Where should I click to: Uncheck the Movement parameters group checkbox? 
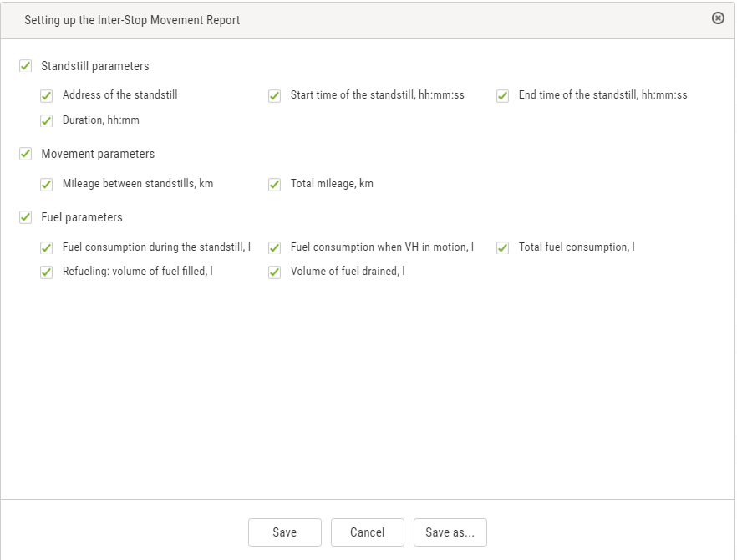[x=25, y=154]
